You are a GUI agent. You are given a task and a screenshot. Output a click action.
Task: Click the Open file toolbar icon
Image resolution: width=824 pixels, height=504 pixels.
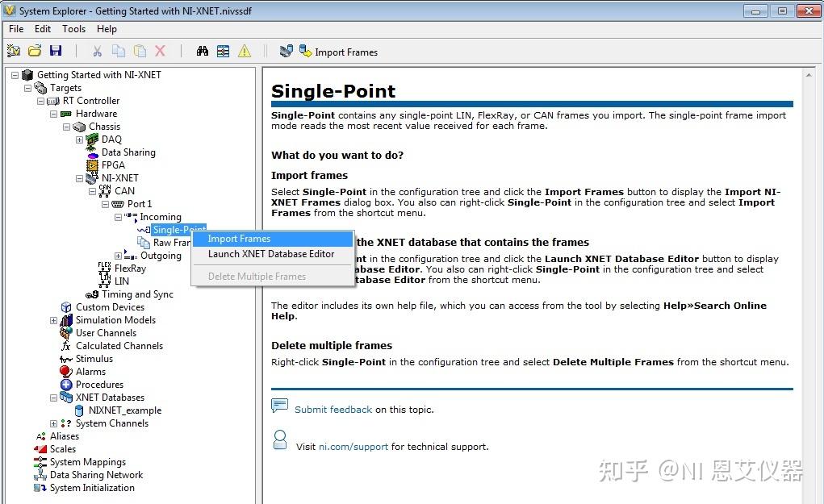35,50
